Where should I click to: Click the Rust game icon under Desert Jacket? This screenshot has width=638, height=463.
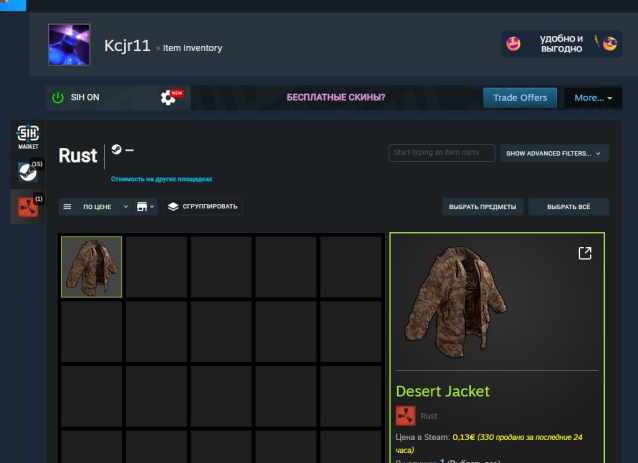pos(405,416)
